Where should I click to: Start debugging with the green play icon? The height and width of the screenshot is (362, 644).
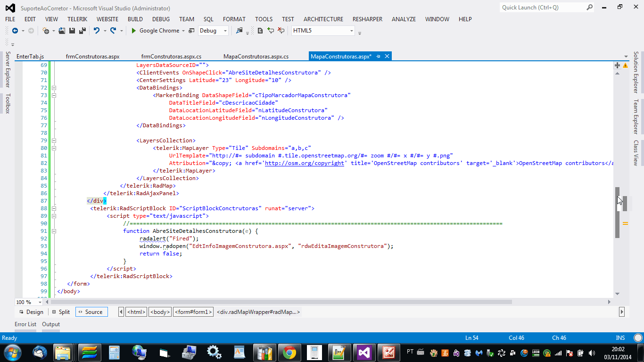134,31
